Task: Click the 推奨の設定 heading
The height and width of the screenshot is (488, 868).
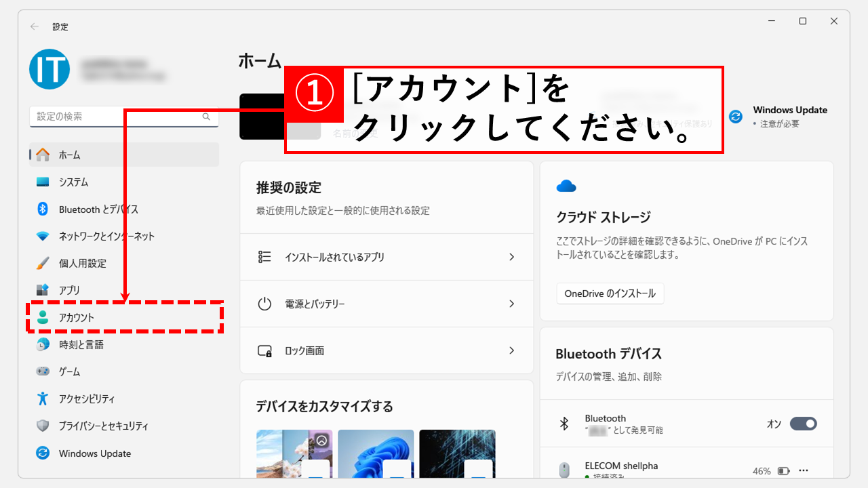Action: pos(289,188)
